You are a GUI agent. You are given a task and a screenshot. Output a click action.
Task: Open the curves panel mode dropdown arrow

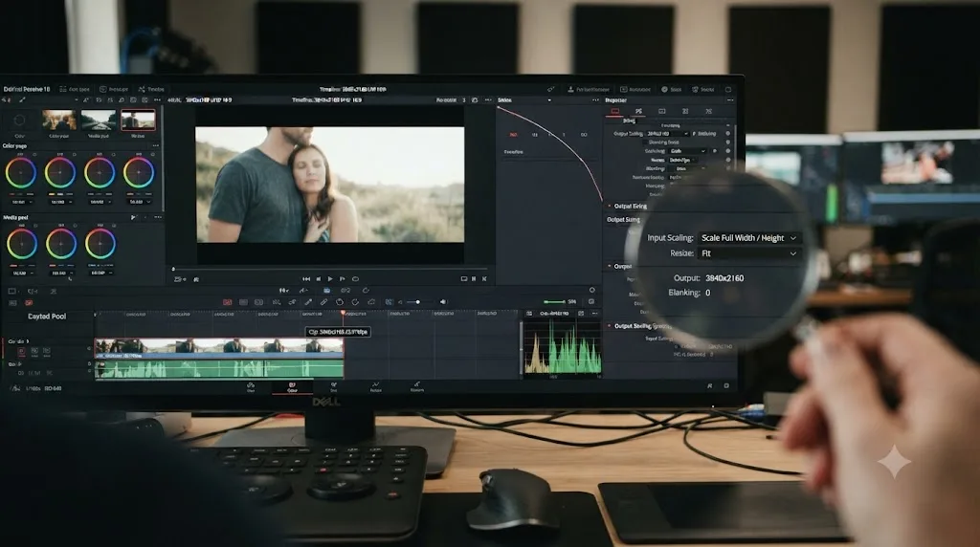coord(549,99)
